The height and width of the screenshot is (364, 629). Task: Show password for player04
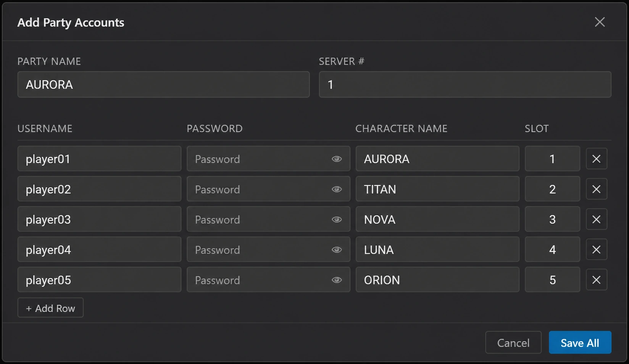point(337,250)
